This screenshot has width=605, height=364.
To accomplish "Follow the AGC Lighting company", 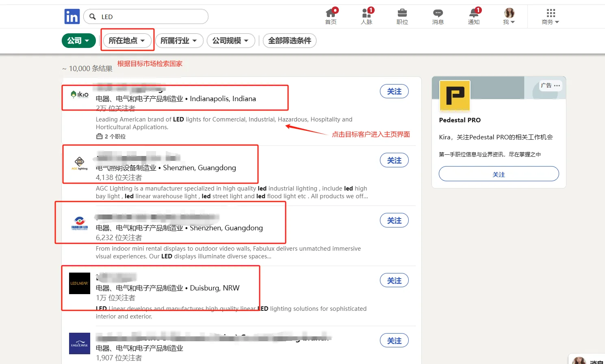I will click(x=394, y=160).
